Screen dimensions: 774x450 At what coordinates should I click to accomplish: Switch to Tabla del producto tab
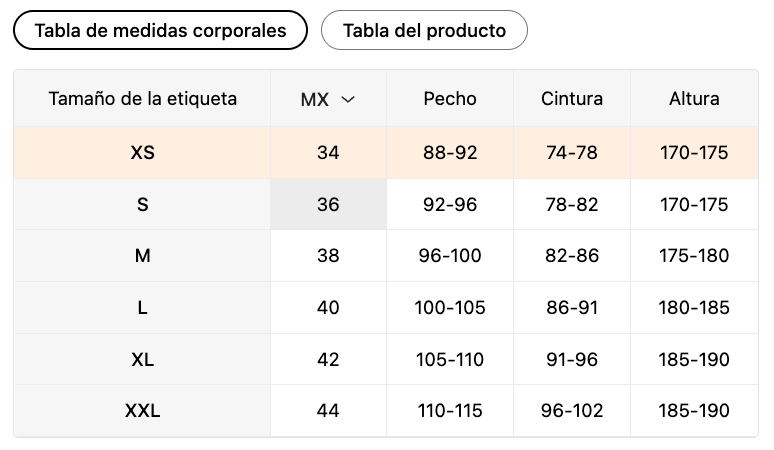tap(424, 30)
